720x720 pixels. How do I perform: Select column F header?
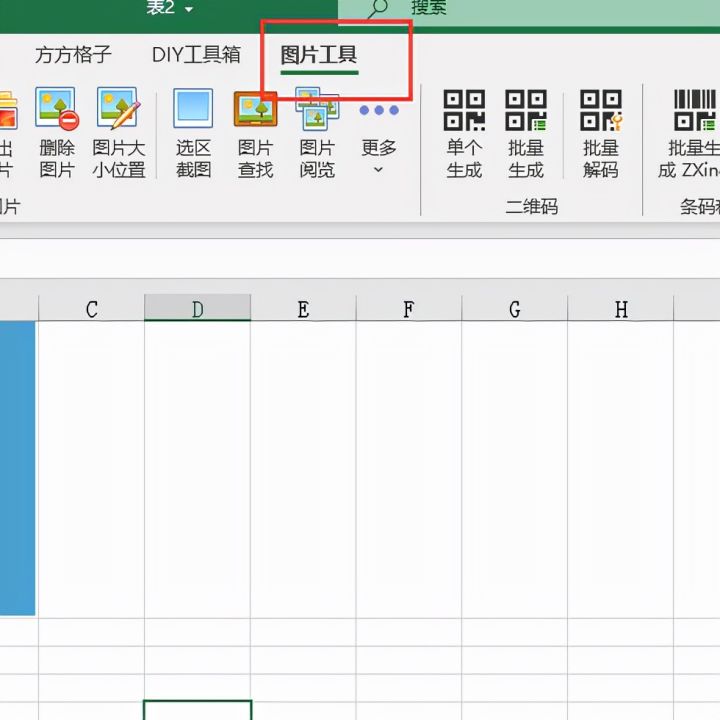409,309
